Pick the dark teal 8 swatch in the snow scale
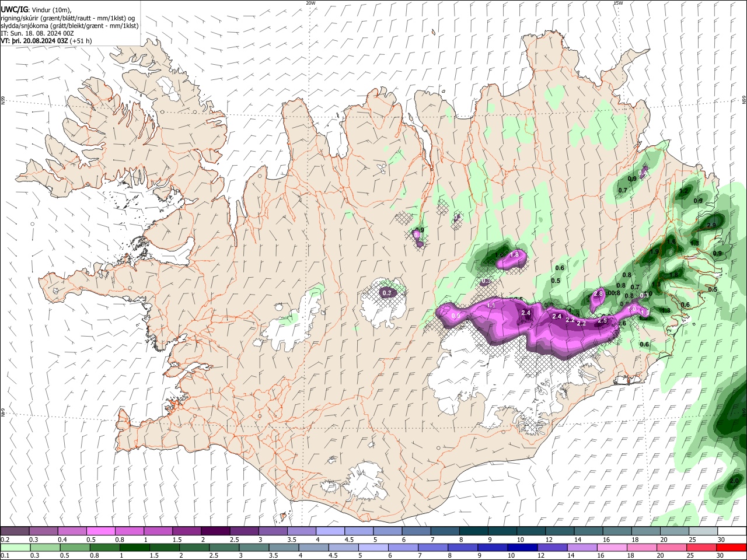The width and height of the screenshot is (747, 560). tap(474, 531)
